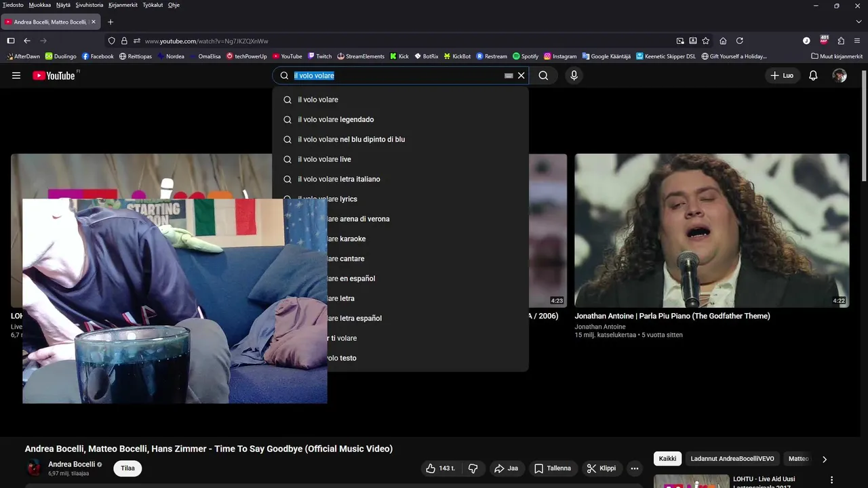
Task: Open Sivuhistoria menu
Action: (90, 5)
